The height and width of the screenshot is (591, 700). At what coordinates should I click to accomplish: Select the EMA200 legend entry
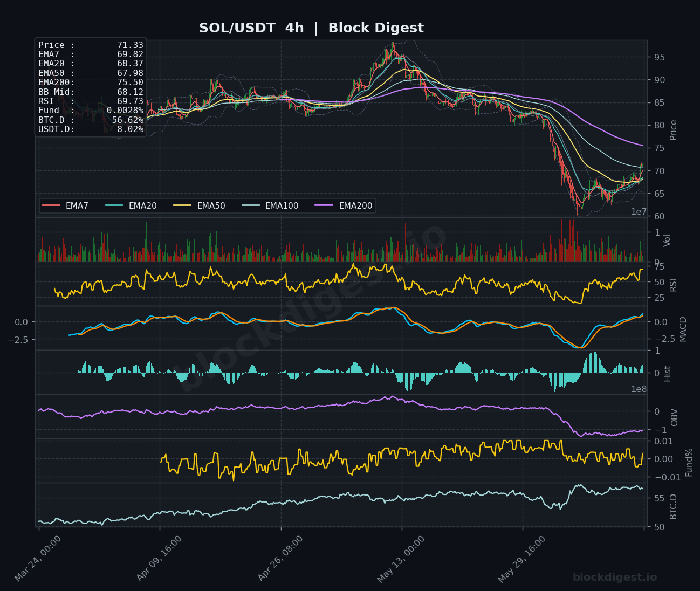pyautogui.click(x=344, y=205)
